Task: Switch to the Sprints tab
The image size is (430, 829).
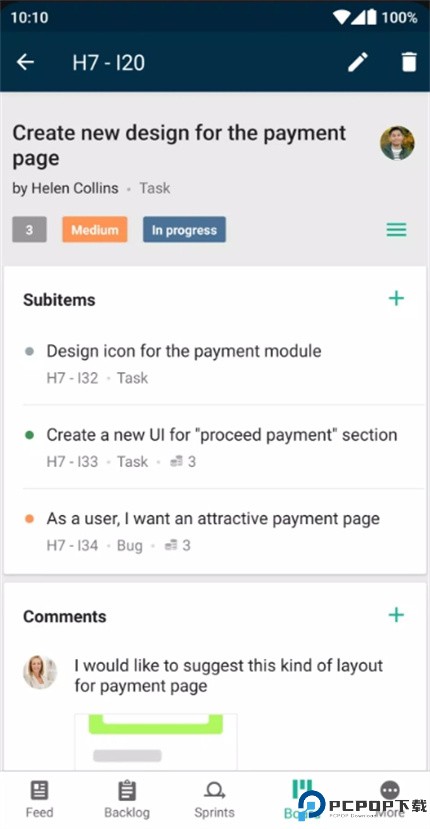Action: 214,800
